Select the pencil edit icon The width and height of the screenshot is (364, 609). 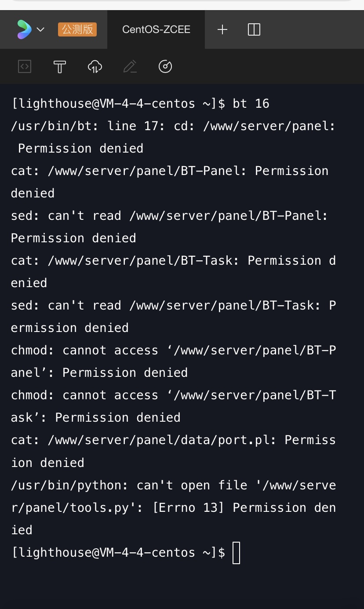coord(130,67)
